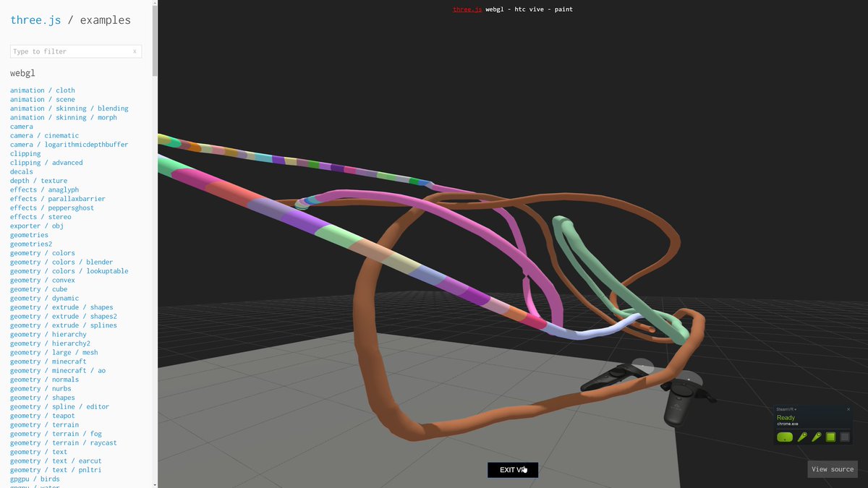Clear the filter field using its x icon
The height and width of the screenshot is (488, 868).
[x=135, y=51]
